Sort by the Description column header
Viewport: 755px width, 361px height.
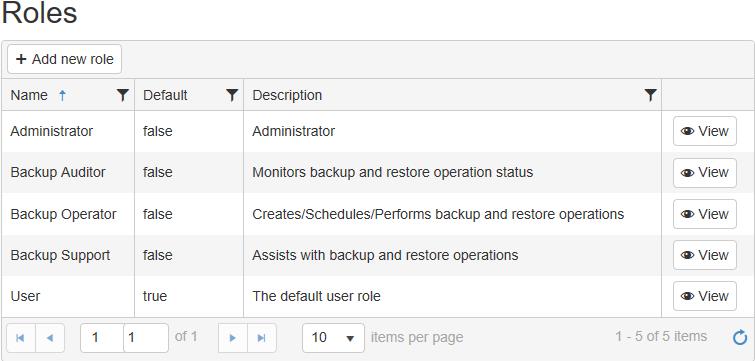tap(287, 95)
